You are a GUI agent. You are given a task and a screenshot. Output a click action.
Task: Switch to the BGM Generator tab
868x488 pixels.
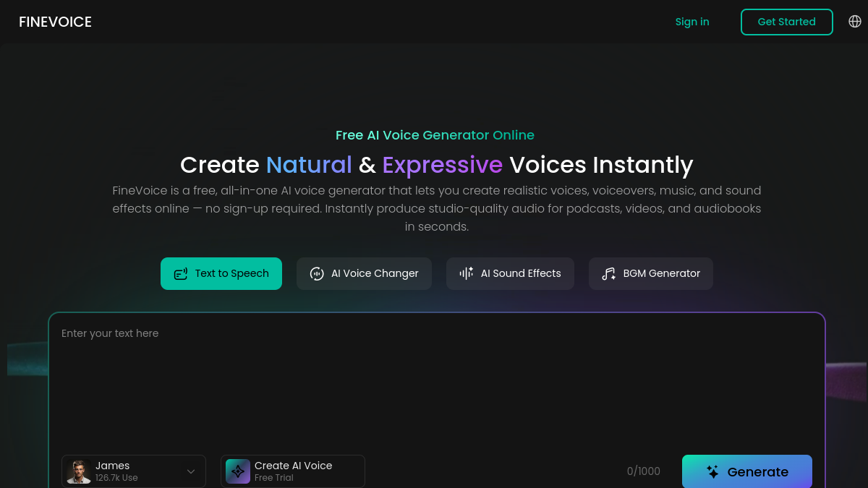pos(651,273)
